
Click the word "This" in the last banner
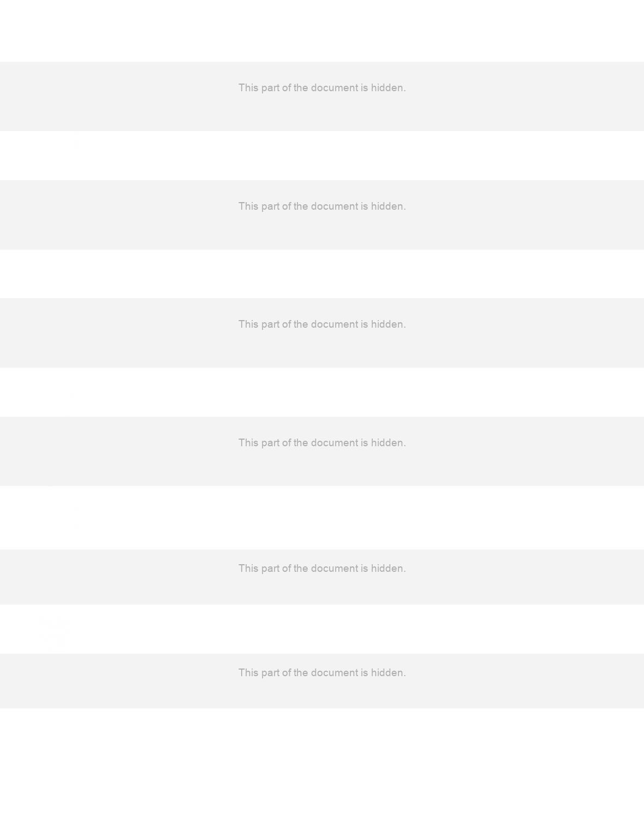point(248,673)
